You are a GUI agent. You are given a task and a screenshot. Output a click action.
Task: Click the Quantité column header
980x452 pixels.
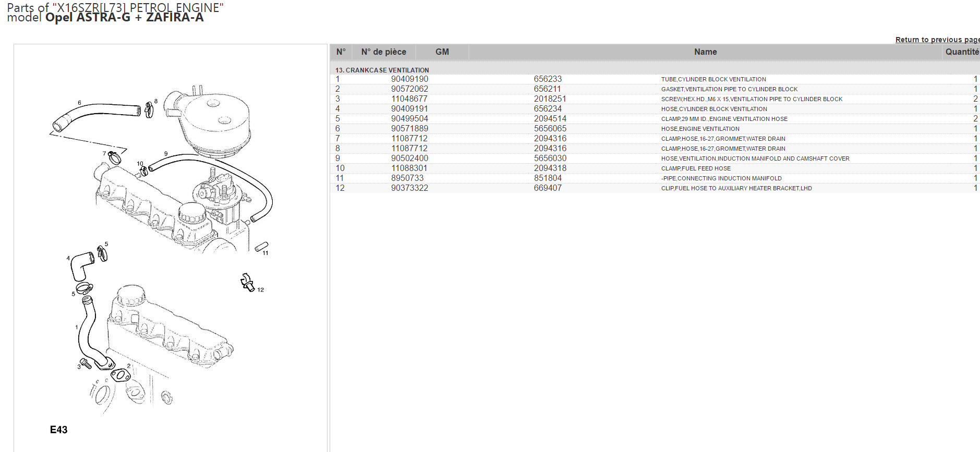[x=961, y=52]
